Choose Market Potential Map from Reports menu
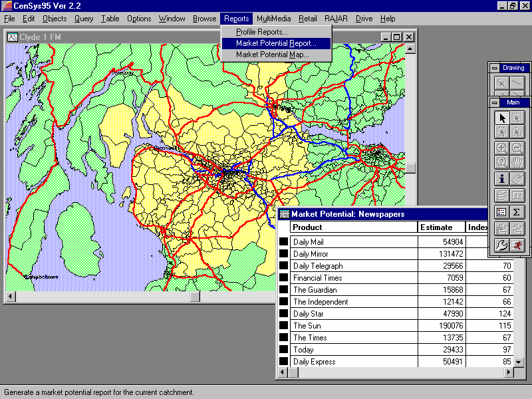 [x=272, y=55]
